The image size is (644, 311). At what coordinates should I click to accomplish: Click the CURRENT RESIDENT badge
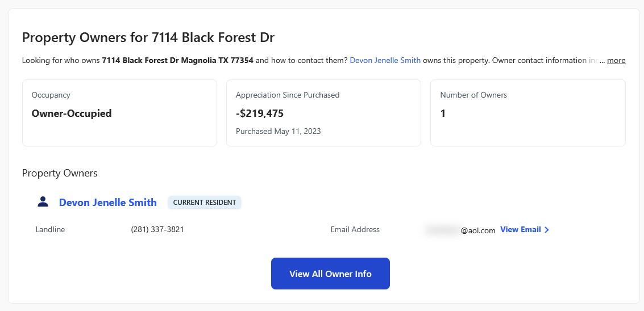[x=205, y=203]
